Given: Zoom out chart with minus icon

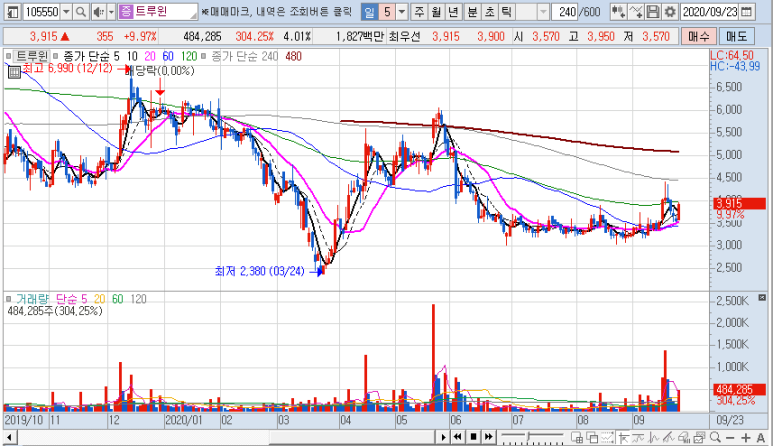Looking at the screenshot, I should pos(730,438).
